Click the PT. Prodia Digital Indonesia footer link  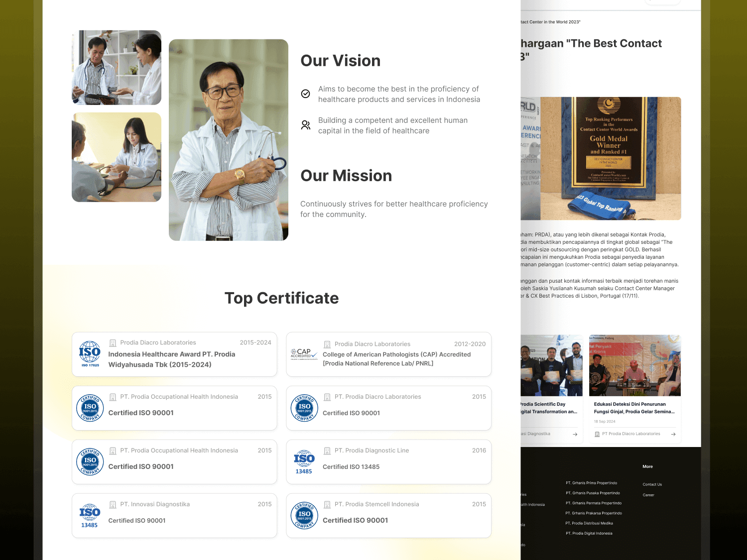pyautogui.click(x=589, y=533)
